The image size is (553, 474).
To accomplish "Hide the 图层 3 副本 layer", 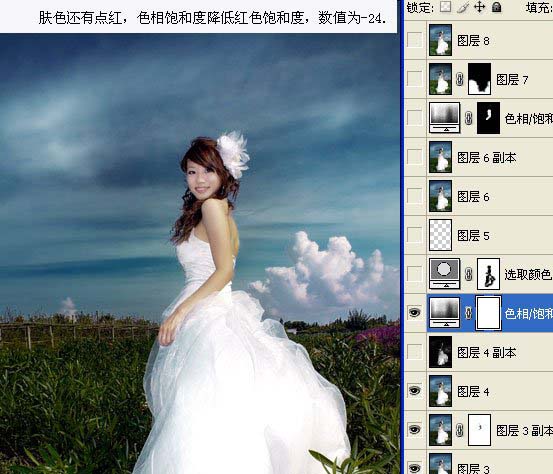I will coord(415,430).
